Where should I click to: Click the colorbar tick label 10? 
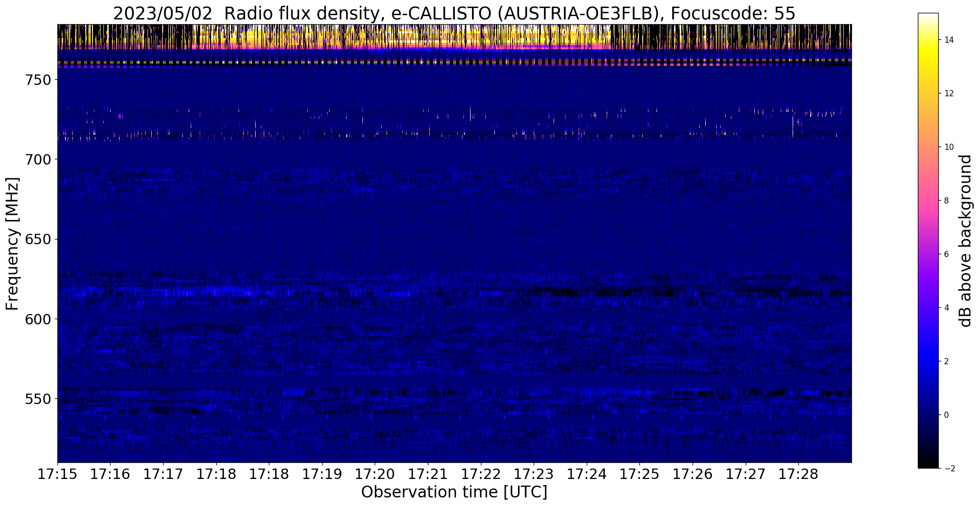point(949,147)
